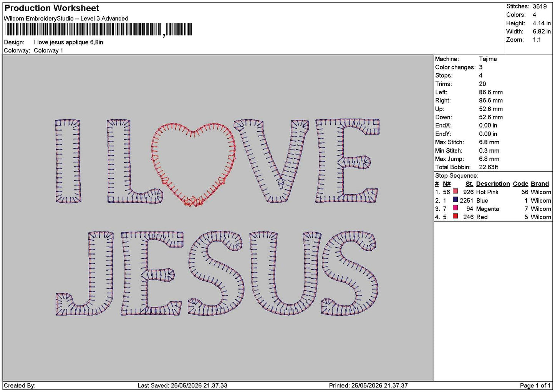555x392 pixels.
Task: Click stitch count 94 in Magenta row
Action: tap(470, 209)
